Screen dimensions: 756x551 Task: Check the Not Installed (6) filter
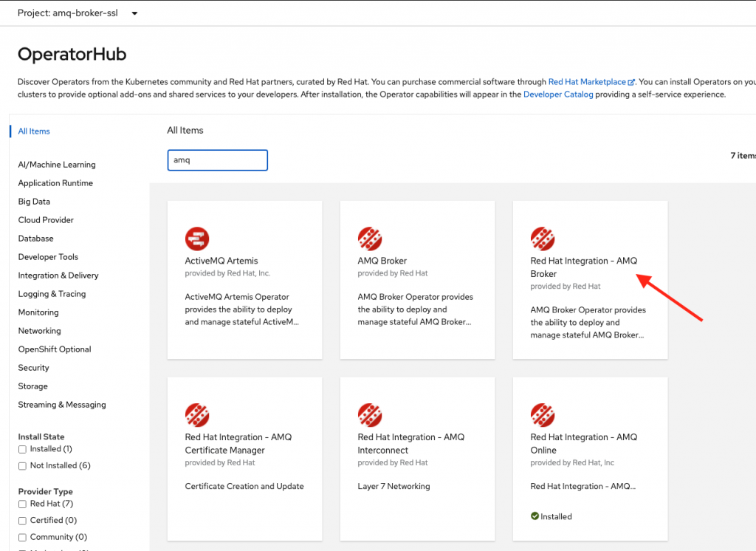[x=22, y=466]
